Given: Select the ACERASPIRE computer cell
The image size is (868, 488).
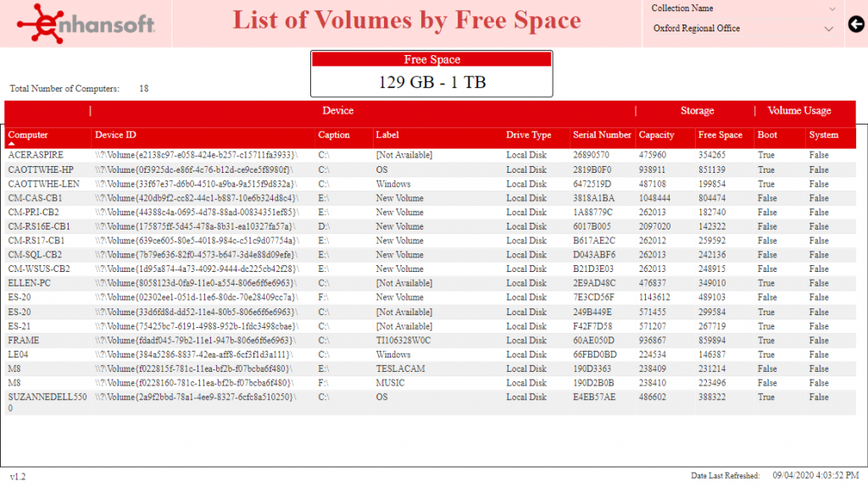Looking at the screenshot, I should pos(36,155).
